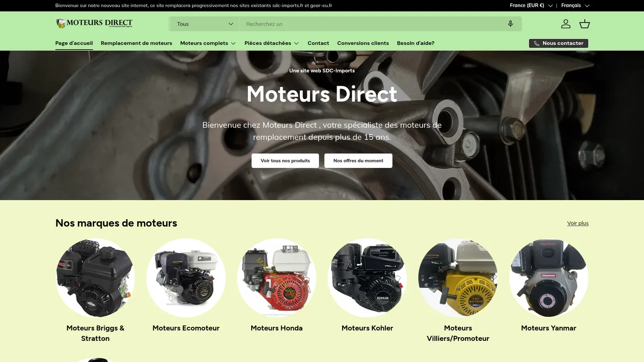
Task: Open Besoin d'aide? menu item
Action: coord(416,43)
